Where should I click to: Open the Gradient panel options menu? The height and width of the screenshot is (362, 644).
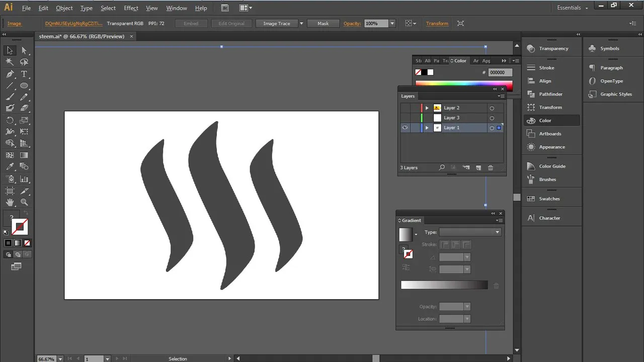coord(499,220)
